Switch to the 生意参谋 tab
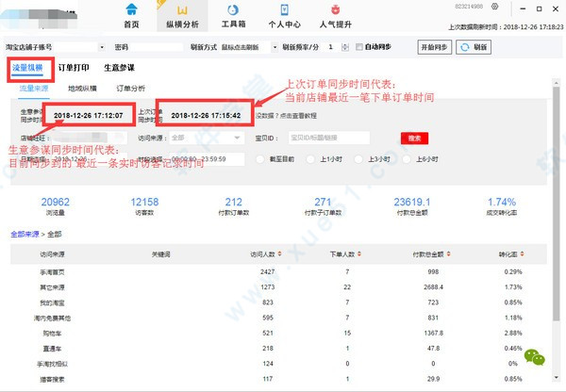 (x=119, y=68)
